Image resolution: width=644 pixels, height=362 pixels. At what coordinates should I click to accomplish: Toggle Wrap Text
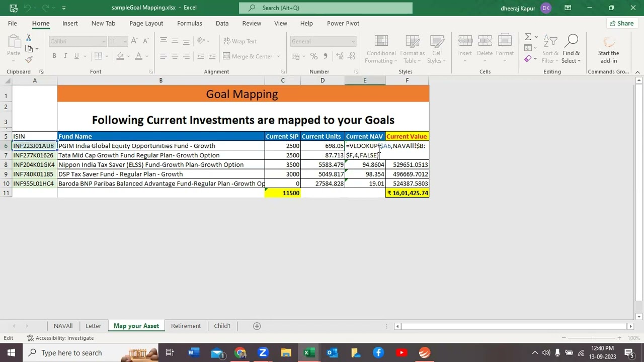point(240,41)
